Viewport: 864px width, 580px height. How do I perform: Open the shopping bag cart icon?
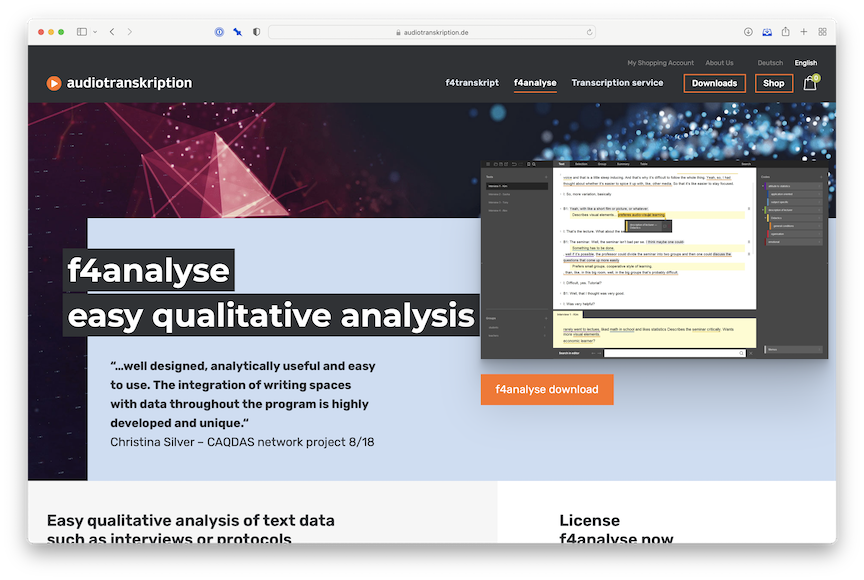810,83
